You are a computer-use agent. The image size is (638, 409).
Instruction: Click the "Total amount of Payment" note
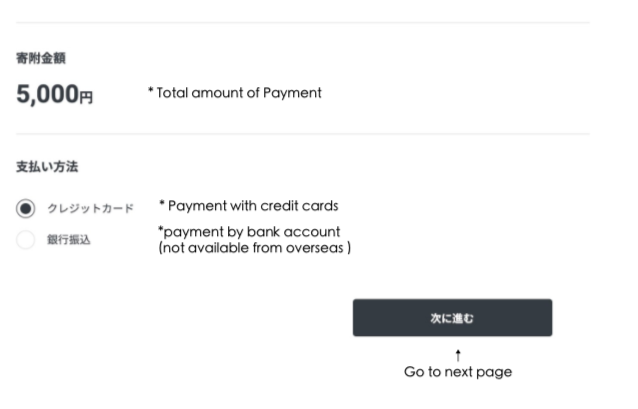[239, 93]
